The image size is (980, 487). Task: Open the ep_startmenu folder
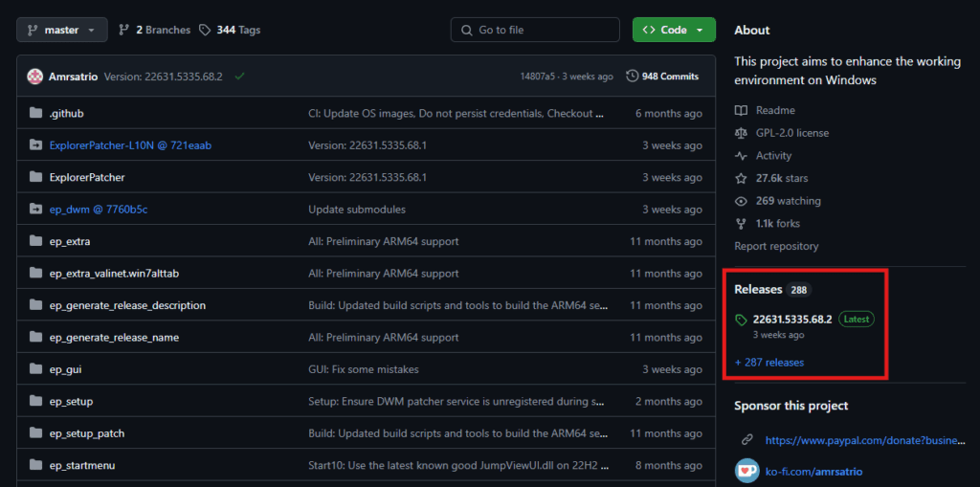pyautogui.click(x=82, y=466)
